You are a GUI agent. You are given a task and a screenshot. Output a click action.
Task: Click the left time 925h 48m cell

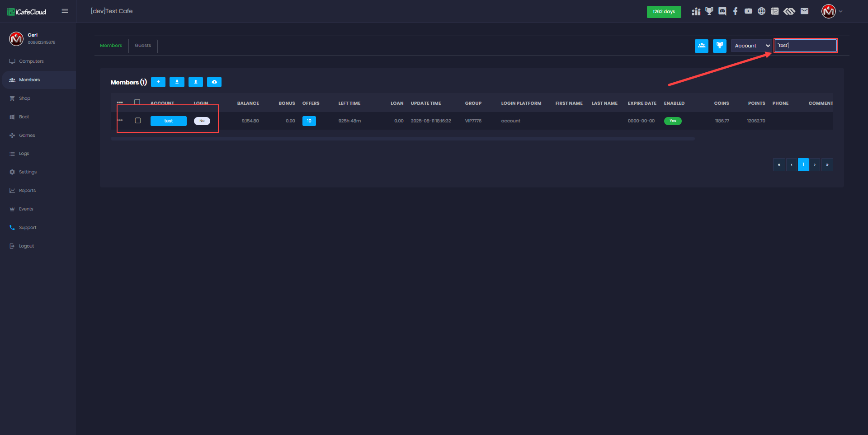pyautogui.click(x=349, y=121)
